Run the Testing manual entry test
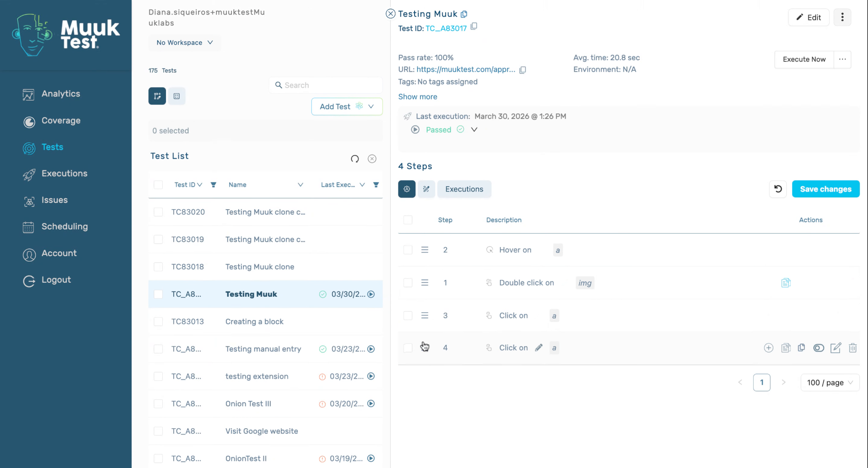Image resolution: width=868 pixels, height=468 pixels. (371, 349)
